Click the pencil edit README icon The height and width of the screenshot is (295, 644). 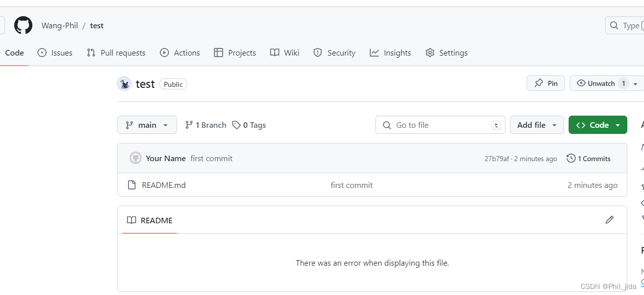(x=610, y=220)
